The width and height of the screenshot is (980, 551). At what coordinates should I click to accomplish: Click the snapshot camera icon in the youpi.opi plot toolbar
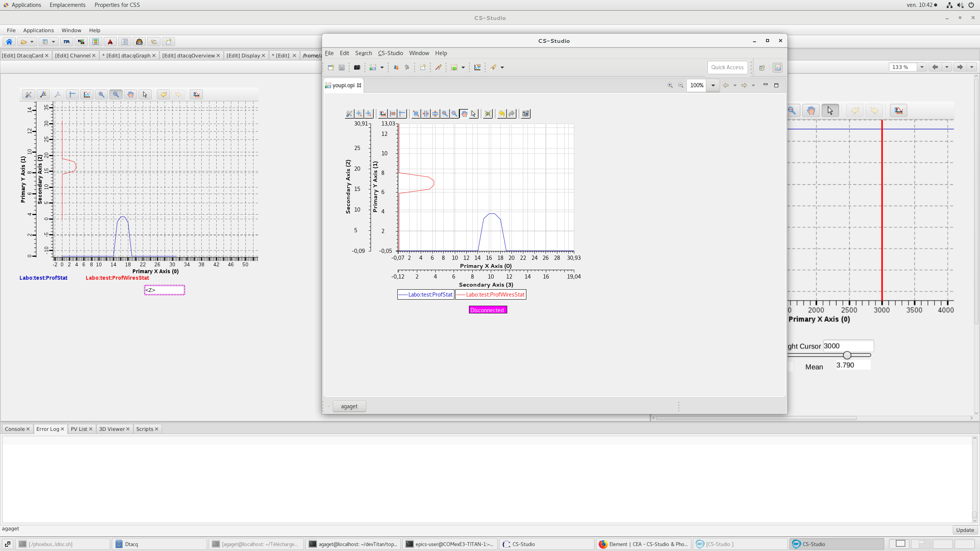(526, 114)
